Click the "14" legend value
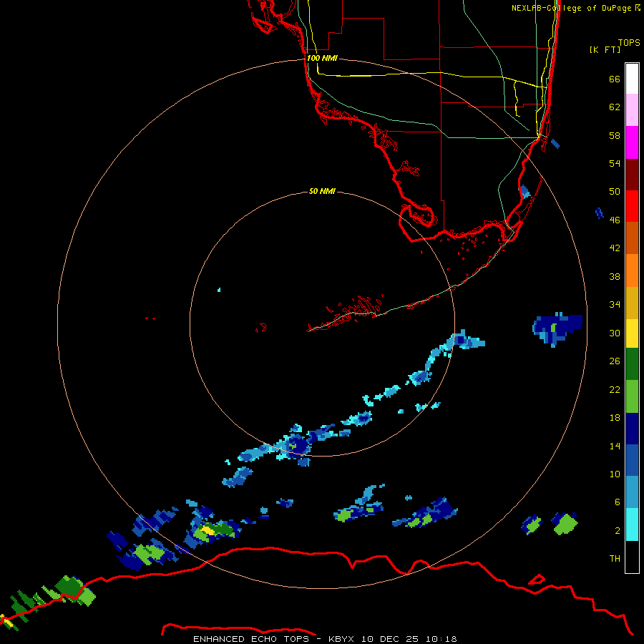Screen dimensions: 644x644 pos(615,446)
